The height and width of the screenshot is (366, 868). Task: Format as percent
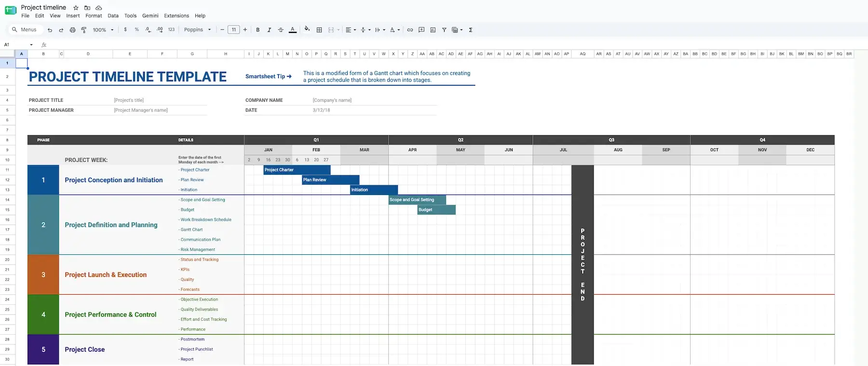(x=137, y=29)
